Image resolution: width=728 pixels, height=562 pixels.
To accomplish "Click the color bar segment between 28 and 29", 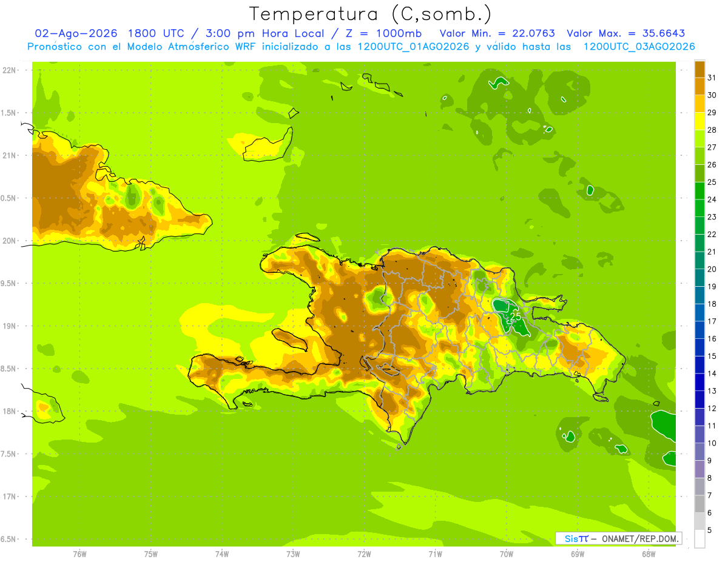I will pyautogui.click(x=699, y=121).
